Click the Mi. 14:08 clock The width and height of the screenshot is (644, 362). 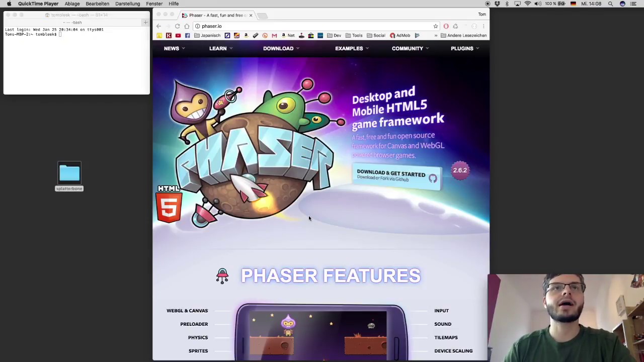591,4
